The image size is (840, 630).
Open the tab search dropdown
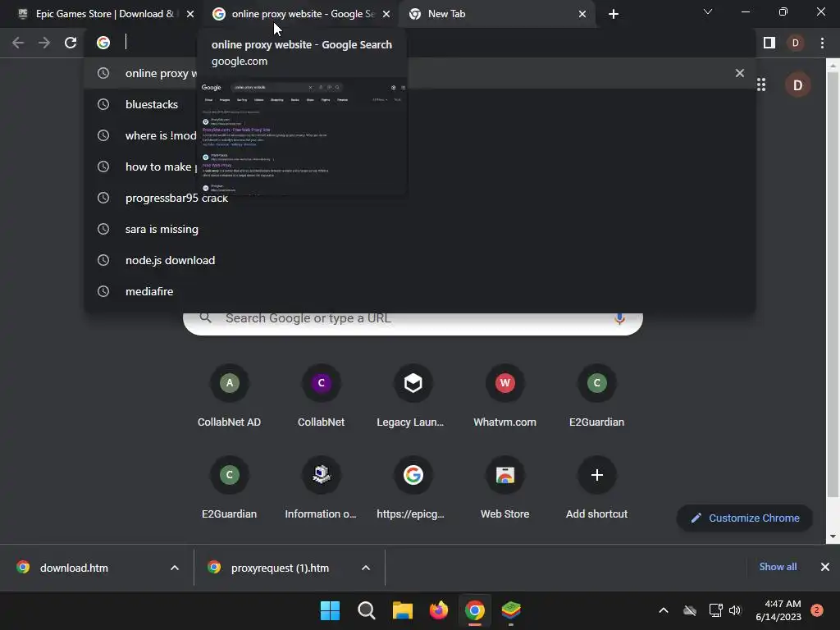[708, 11]
